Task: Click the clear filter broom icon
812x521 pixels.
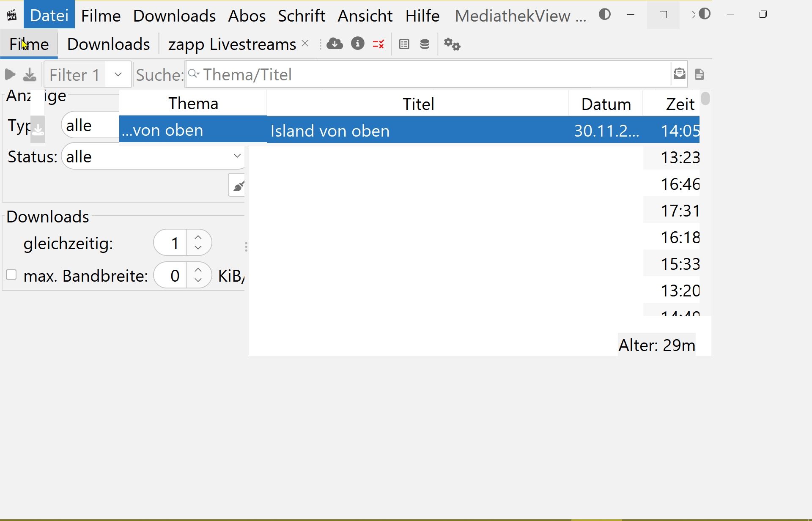Action: click(x=238, y=185)
